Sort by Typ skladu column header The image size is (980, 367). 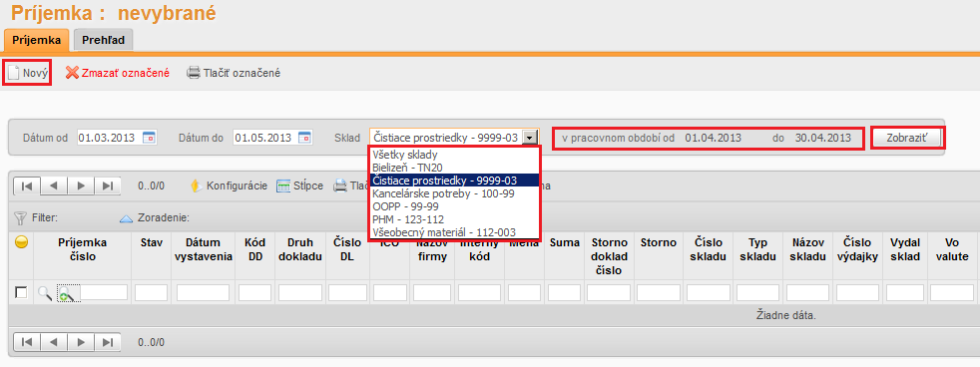point(757,249)
